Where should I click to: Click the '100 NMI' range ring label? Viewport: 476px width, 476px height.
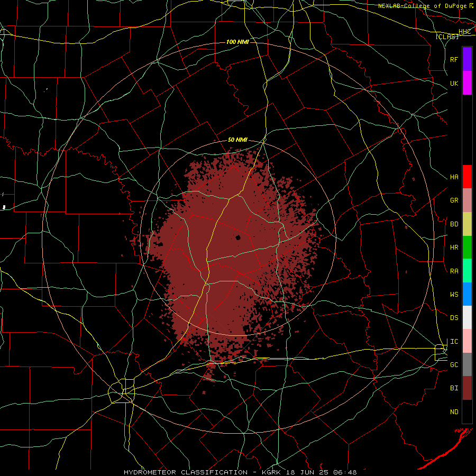coord(237,42)
